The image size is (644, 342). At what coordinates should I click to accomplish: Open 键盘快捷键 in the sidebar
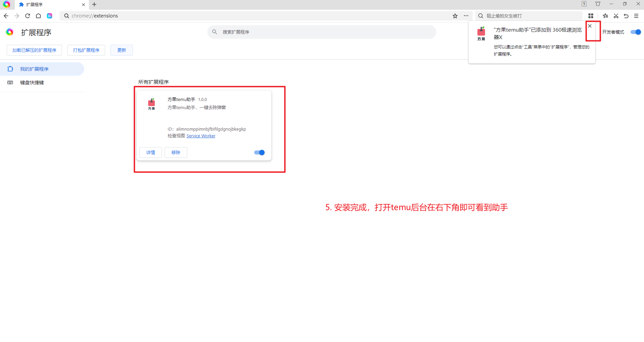point(42,82)
